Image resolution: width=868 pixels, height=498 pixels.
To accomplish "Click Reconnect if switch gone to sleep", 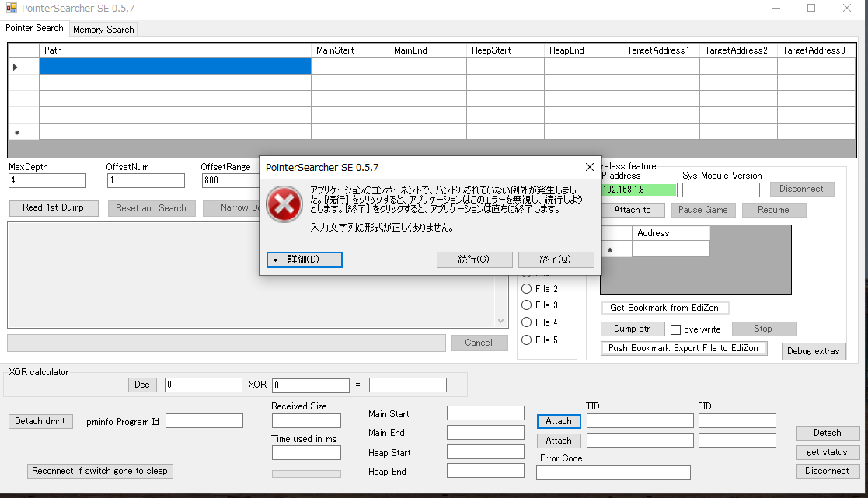I will point(99,471).
